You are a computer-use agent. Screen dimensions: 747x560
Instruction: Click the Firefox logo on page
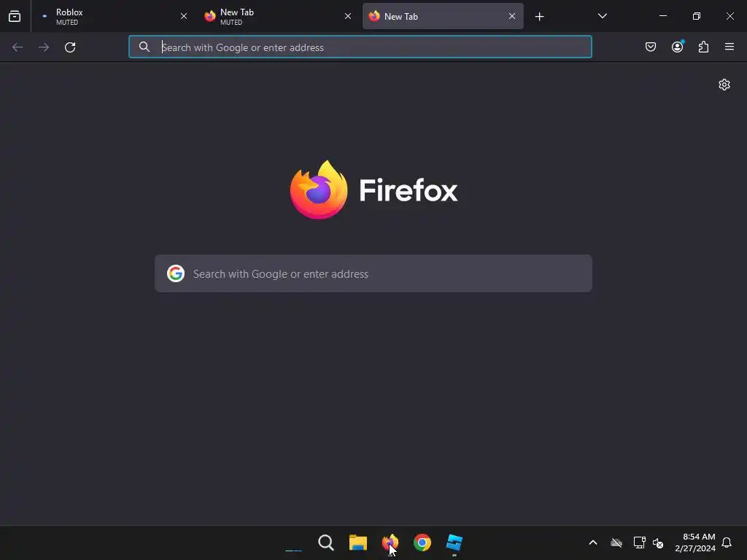[x=374, y=190]
